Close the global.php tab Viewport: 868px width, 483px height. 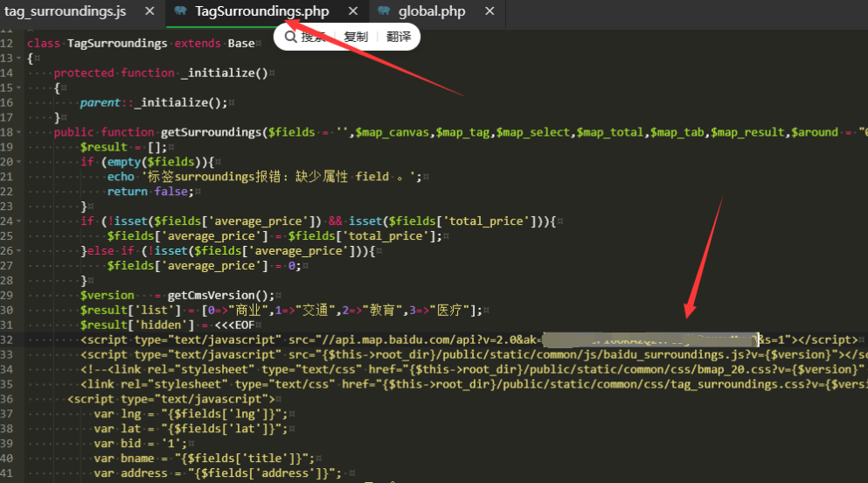(x=489, y=11)
